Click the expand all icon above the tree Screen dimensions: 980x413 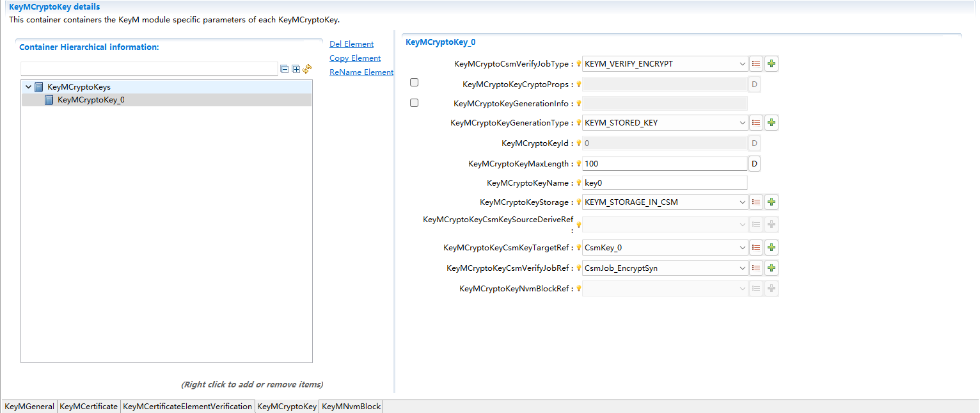click(x=296, y=69)
